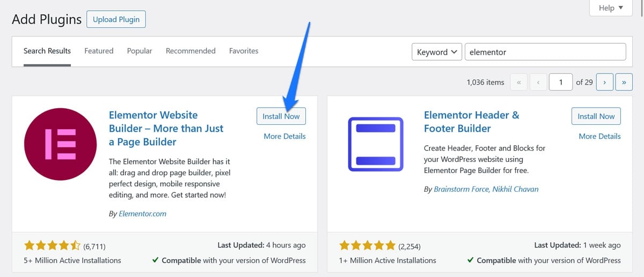The height and width of the screenshot is (277, 644).
Task: Show the Favorites tab
Action: (244, 51)
